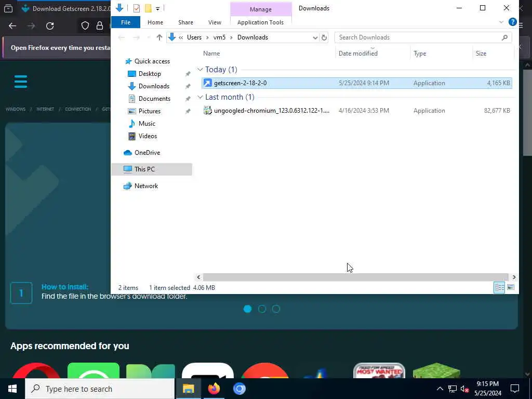The image size is (532, 399).
Task: Open the Application Tools tab
Action: (260, 22)
